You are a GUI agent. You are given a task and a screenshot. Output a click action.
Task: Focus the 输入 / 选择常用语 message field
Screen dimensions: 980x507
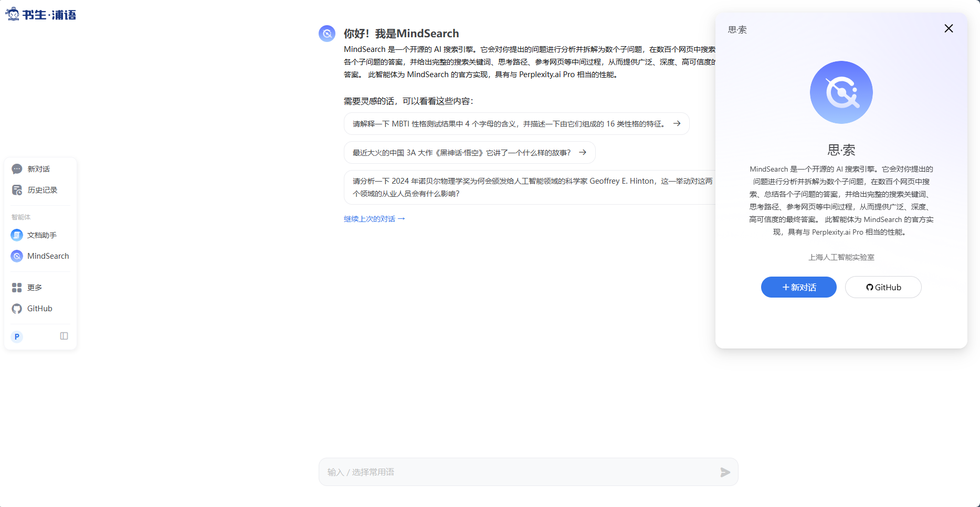pyautogui.click(x=520, y=472)
